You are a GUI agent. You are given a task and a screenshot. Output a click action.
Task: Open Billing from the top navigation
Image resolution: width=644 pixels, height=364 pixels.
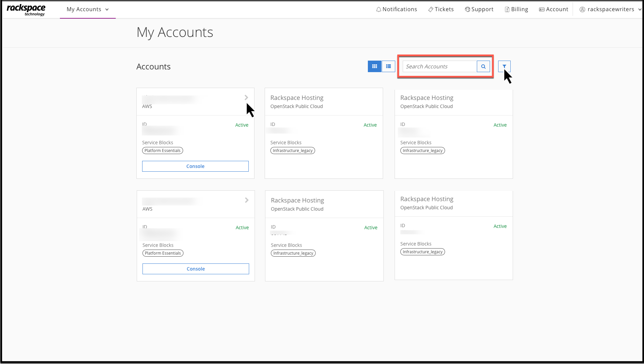coord(507,9)
